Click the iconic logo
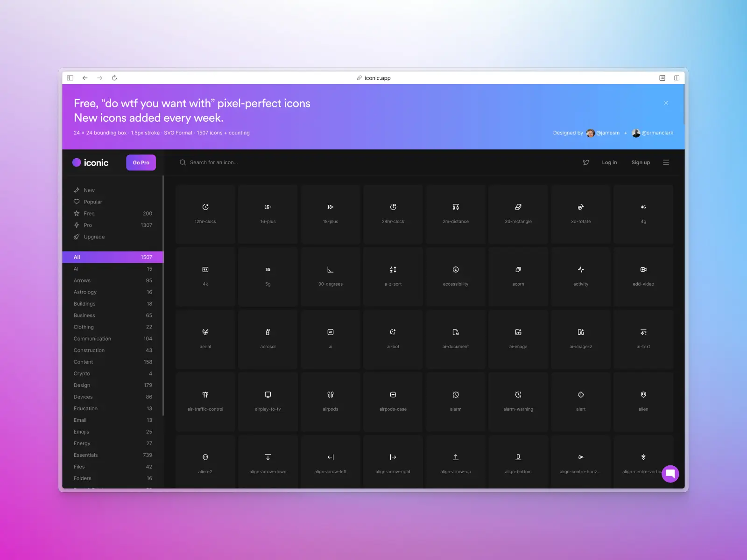The image size is (747, 560). (91, 162)
